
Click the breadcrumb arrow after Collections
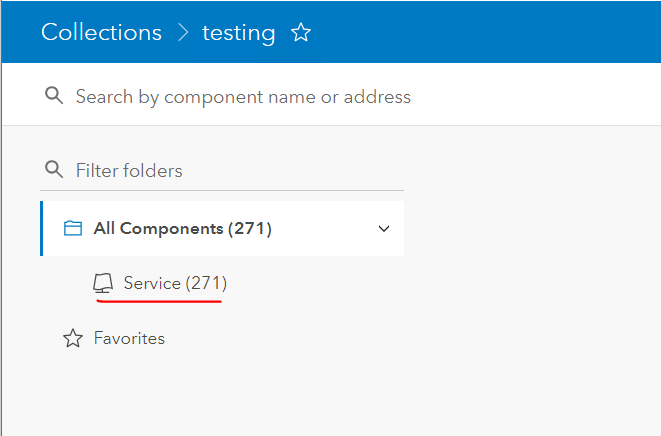[x=182, y=33]
